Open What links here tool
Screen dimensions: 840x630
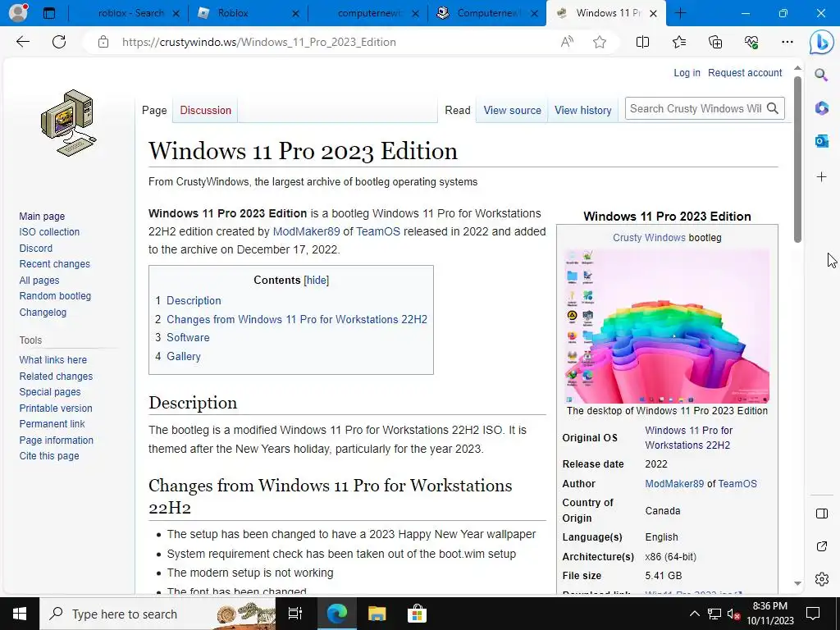point(53,360)
